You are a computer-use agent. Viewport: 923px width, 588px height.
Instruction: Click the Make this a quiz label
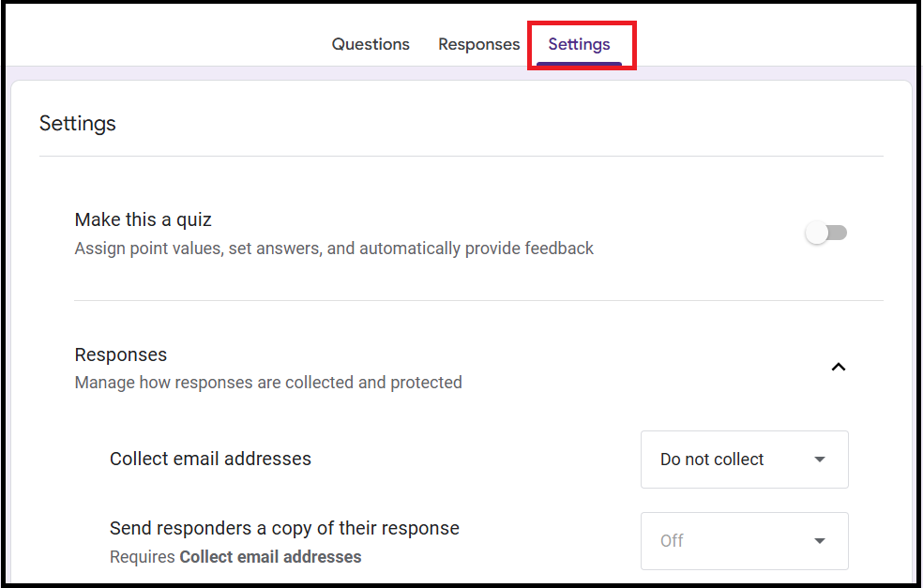point(144,219)
